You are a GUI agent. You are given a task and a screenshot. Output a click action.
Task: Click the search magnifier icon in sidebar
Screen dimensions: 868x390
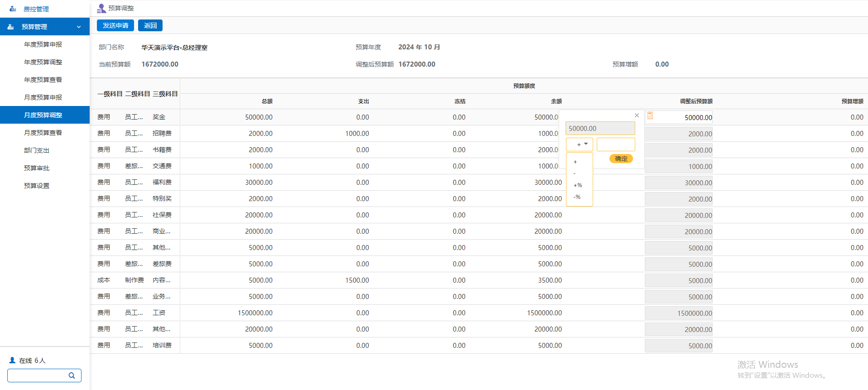click(x=72, y=376)
